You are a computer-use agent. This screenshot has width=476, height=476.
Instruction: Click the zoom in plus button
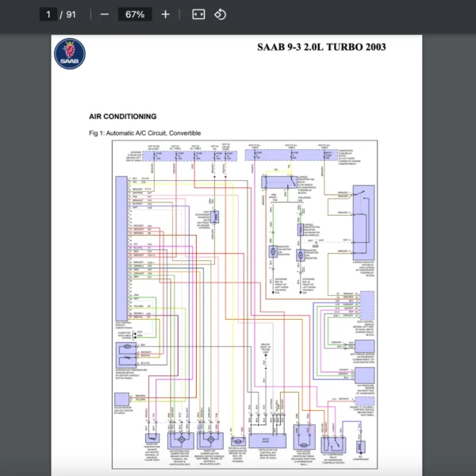[165, 14]
